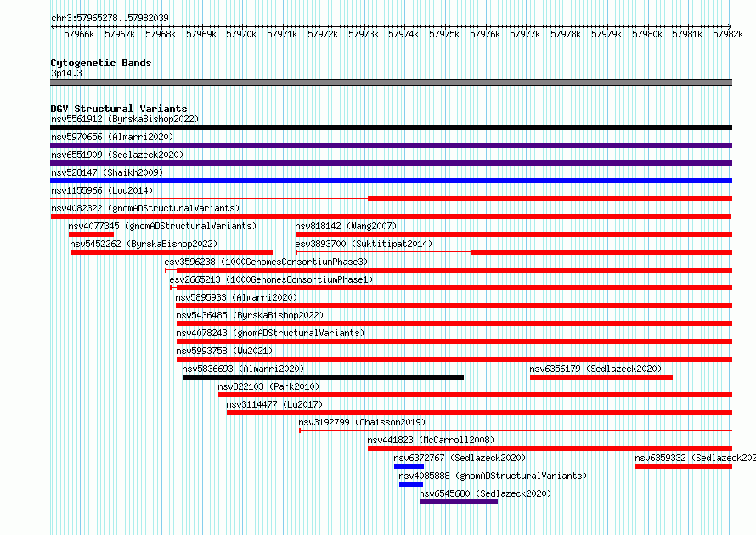Viewport: 756px width, 535px height.
Task: Click the 57966k ruler position
Action: 79,34
